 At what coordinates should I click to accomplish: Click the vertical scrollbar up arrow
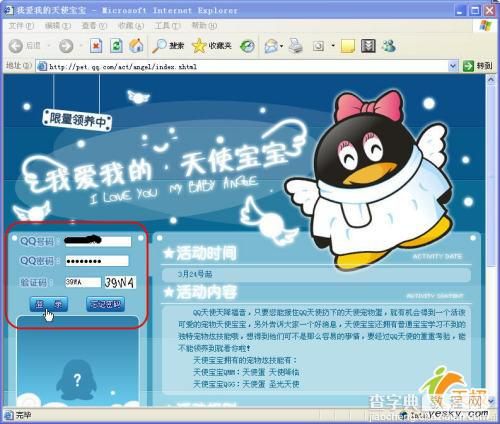coord(490,79)
